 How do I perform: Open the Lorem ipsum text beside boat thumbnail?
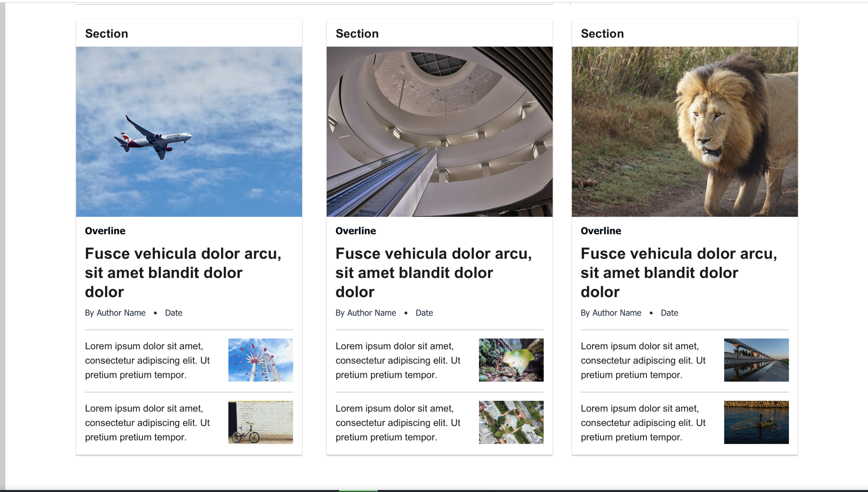[643, 422]
